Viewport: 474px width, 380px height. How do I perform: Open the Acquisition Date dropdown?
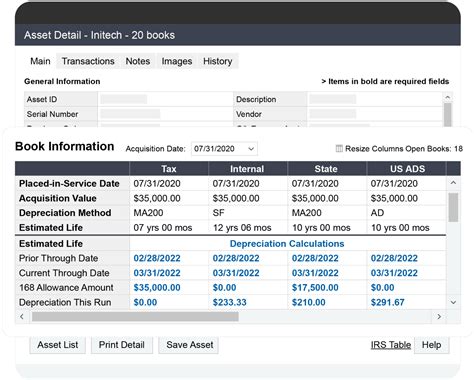click(x=224, y=149)
